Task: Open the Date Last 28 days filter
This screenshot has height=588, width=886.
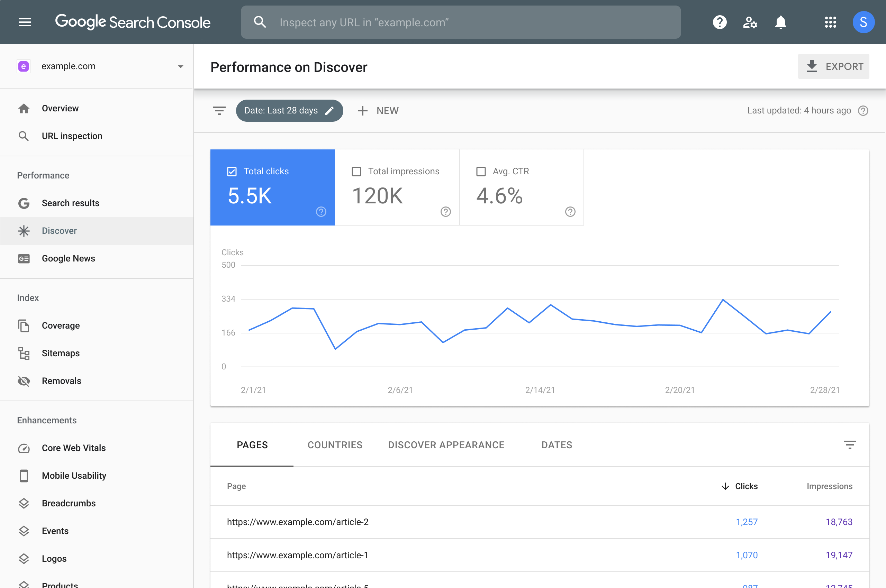Action: coord(289,110)
